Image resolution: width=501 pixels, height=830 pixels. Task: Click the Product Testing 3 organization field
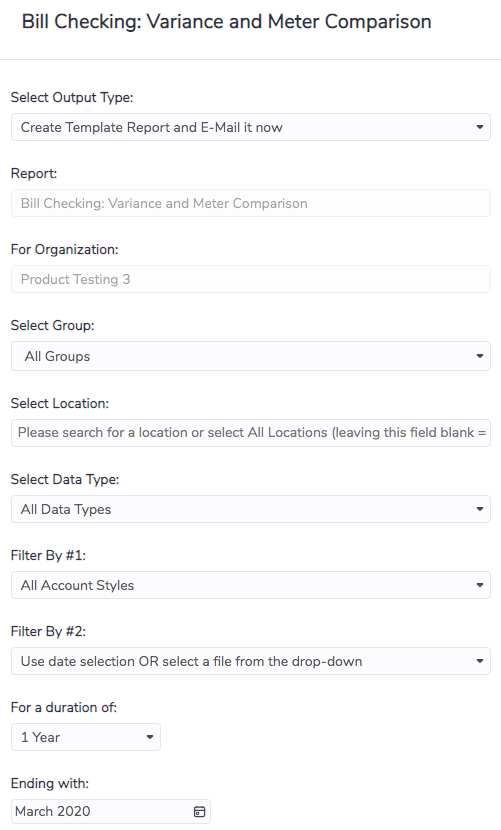pos(250,279)
